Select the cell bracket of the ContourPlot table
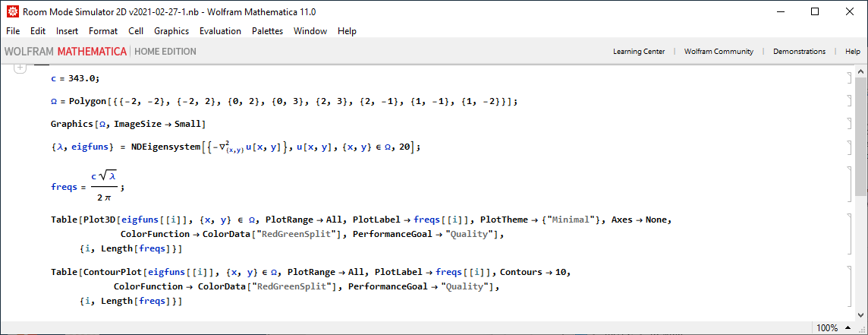868x335 pixels. click(x=849, y=286)
